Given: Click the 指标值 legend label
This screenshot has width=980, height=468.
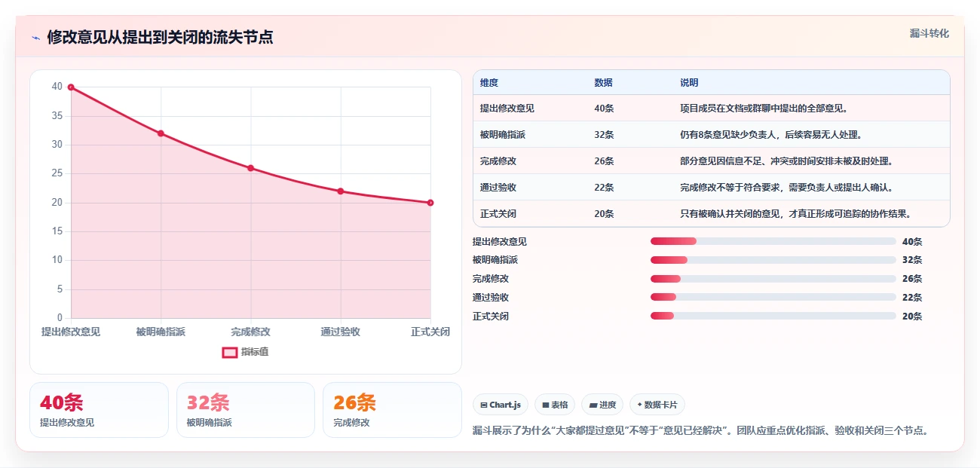Looking at the screenshot, I should coord(254,352).
